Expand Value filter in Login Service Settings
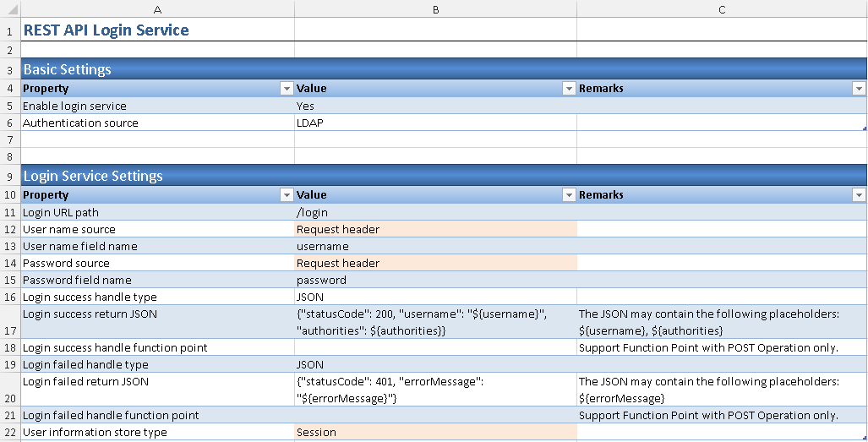Image resolution: width=868 pixels, height=442 pixels. tap(568, 195)
